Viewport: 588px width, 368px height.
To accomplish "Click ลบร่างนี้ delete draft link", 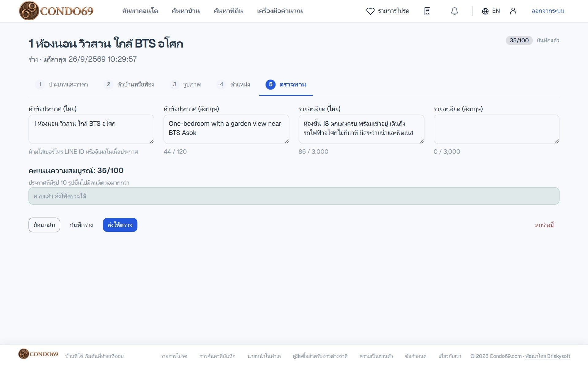I will (x=545, y=225).
